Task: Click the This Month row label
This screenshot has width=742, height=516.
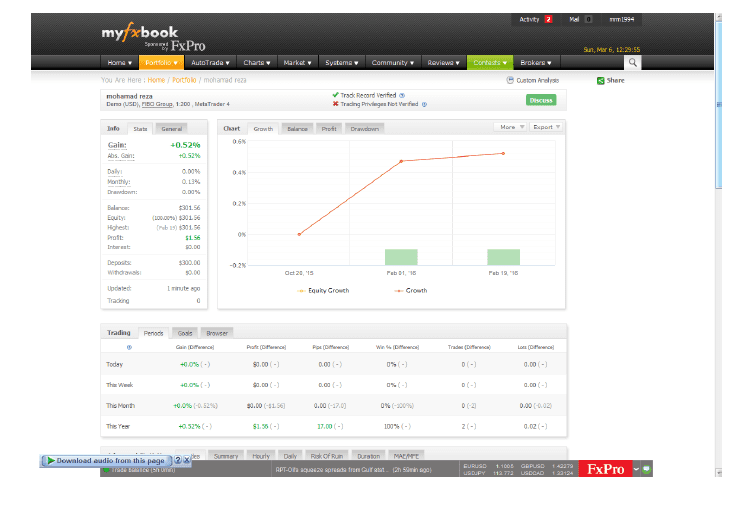Action: tap(120, 406)
